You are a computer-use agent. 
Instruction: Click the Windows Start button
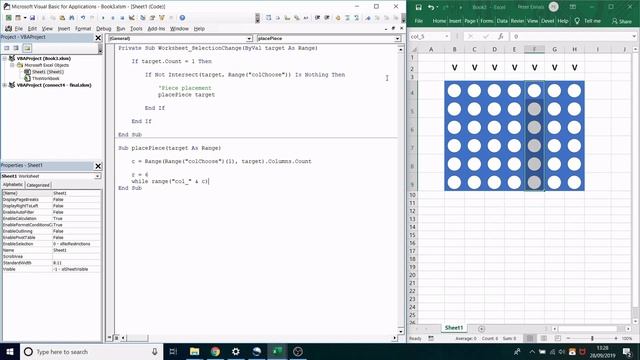pyautogui.click(x=10, y=351)
